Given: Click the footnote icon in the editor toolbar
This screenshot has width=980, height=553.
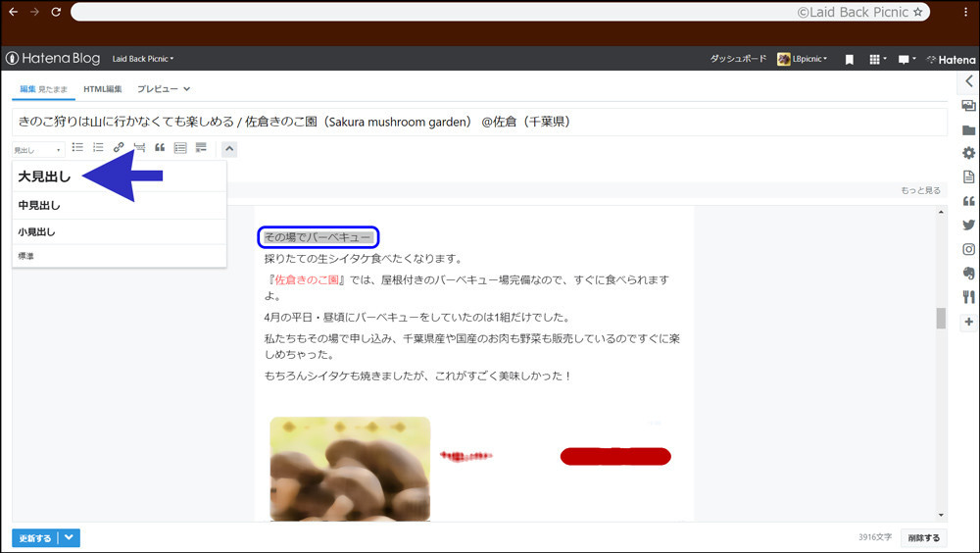Looking at the screenshot, I should pos(201,148).
